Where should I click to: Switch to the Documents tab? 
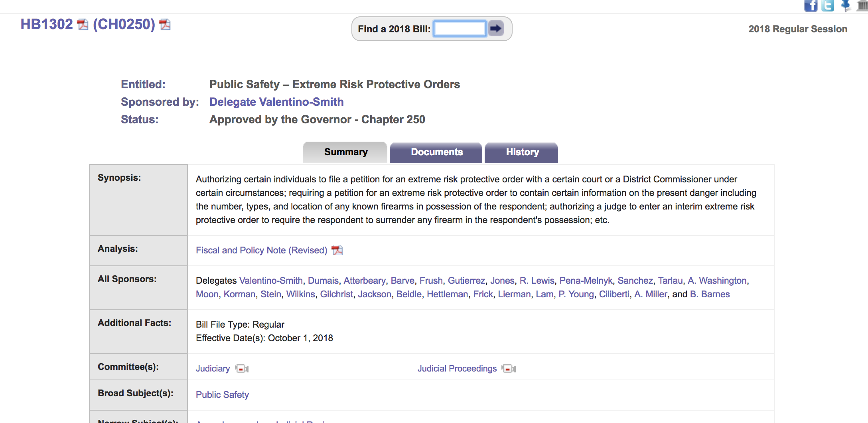[x=436, y=152]
